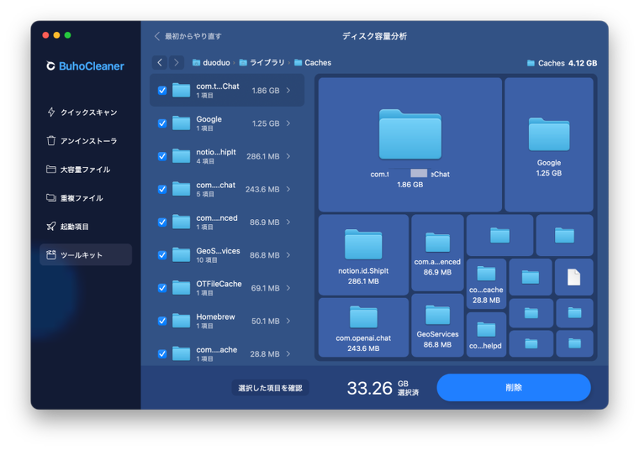
Task: Click the Google row folder icon in list
Action: coord(181,123)
